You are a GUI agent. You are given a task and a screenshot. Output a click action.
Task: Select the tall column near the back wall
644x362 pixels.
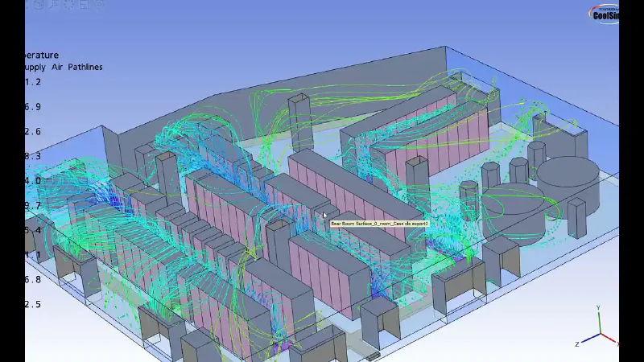(299, 121)
